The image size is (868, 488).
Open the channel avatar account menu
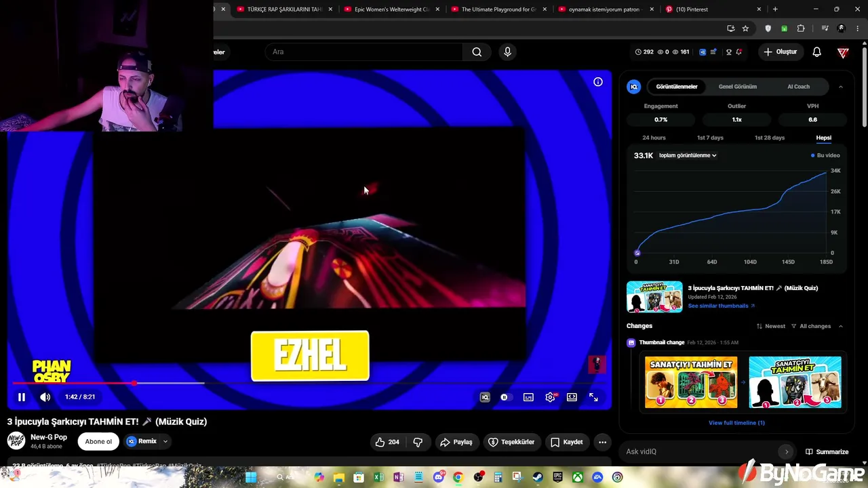point(843,52)
